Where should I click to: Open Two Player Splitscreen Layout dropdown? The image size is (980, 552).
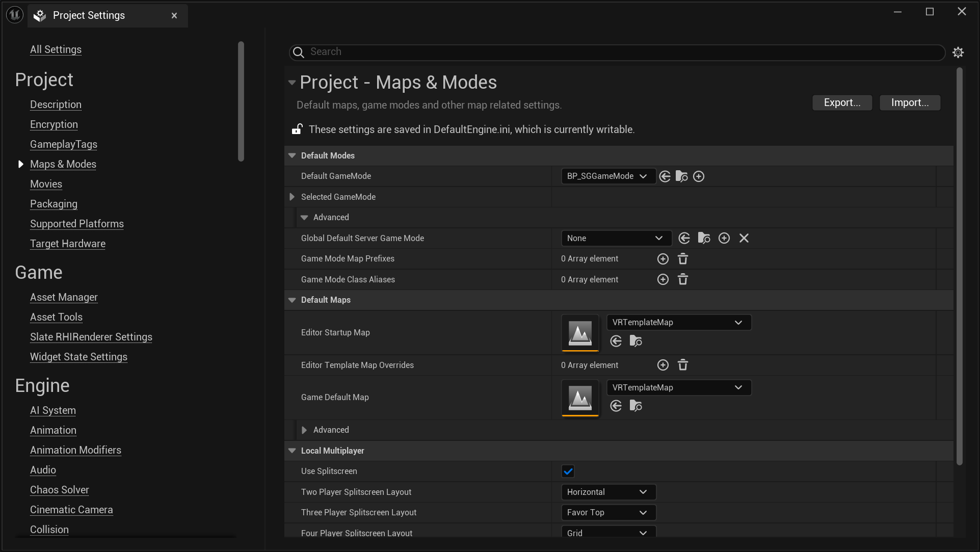(x=607, y=492)
